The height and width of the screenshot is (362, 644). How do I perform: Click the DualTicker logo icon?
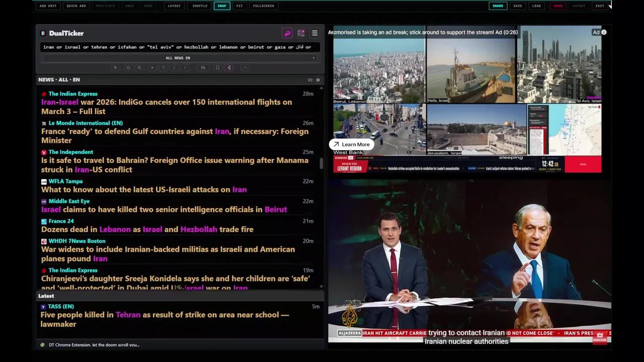click(x=43, y=33)
